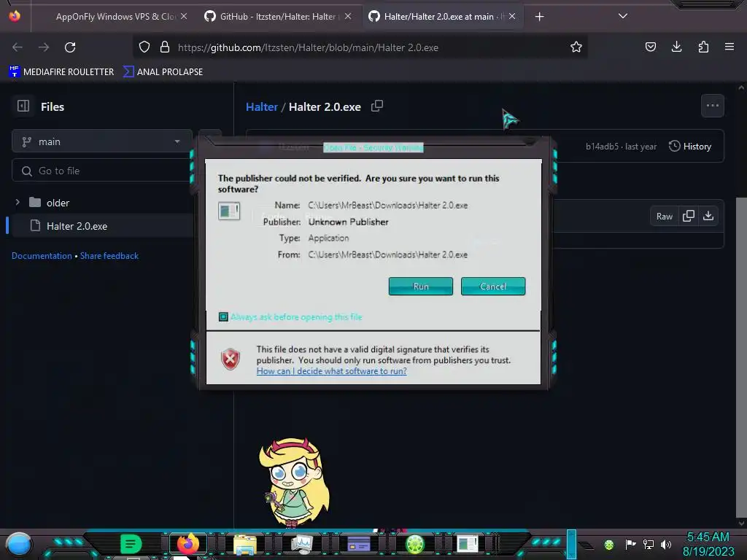Open the Firefox downloads panel
Image resolution: width=747 pixels, height=560 pixels.
[x=676, y=47]
